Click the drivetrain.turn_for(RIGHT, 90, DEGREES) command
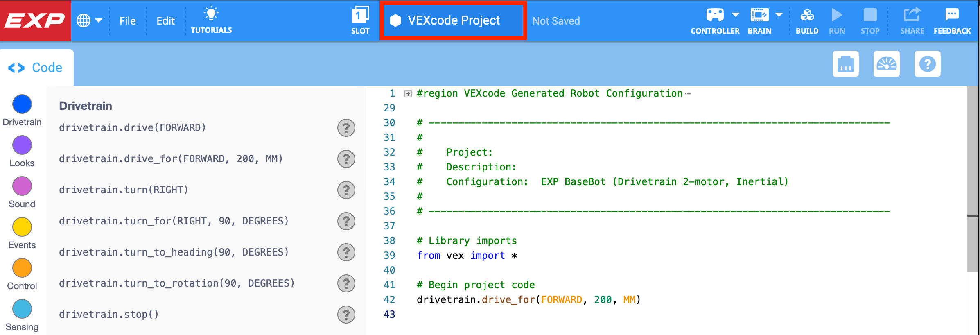The height and width of the screenshot is (335, 980). [x=174, y=221]
